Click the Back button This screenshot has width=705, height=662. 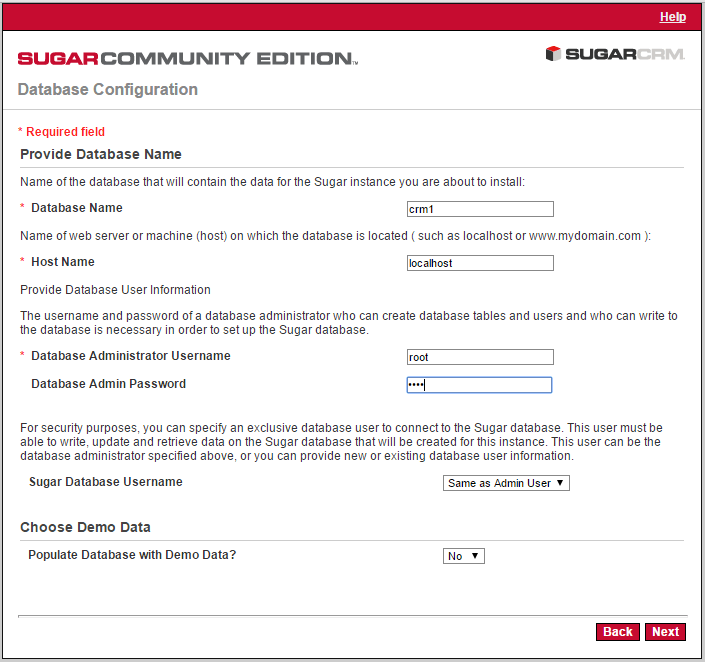618,632
